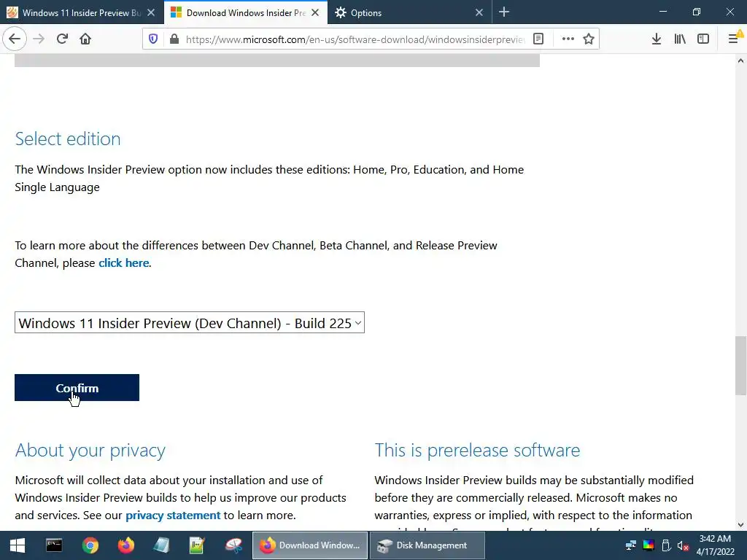Click the USB safely remove tray icon
Image resolution: width=747 pixels, height=560 pixels.
click(666, 545)
